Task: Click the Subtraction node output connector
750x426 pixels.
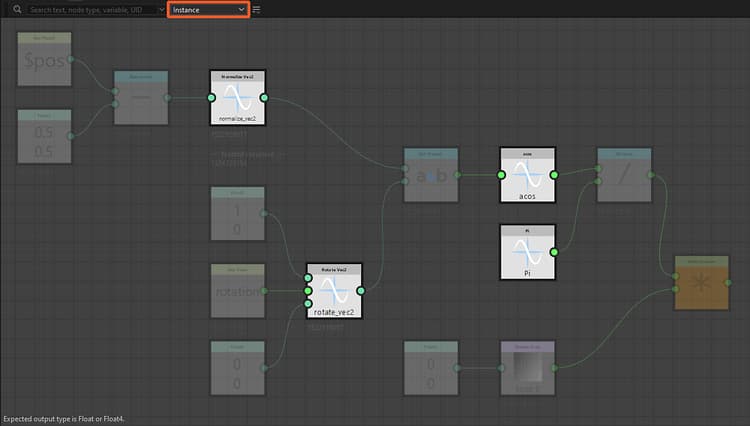Action: point(167,98)
